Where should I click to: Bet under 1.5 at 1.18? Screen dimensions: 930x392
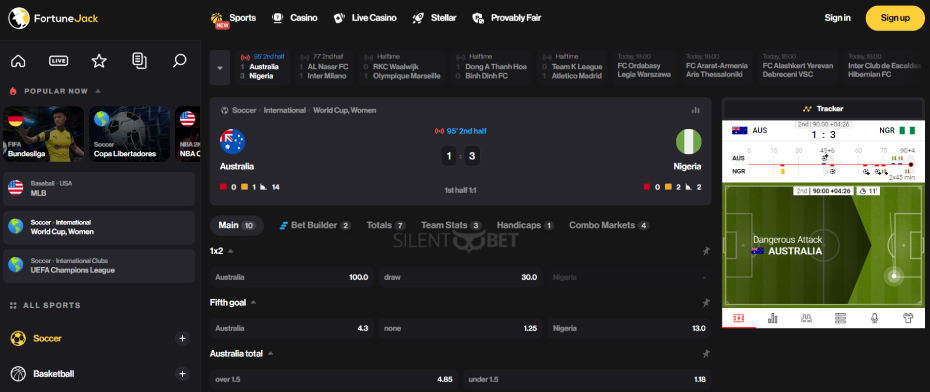587,380
